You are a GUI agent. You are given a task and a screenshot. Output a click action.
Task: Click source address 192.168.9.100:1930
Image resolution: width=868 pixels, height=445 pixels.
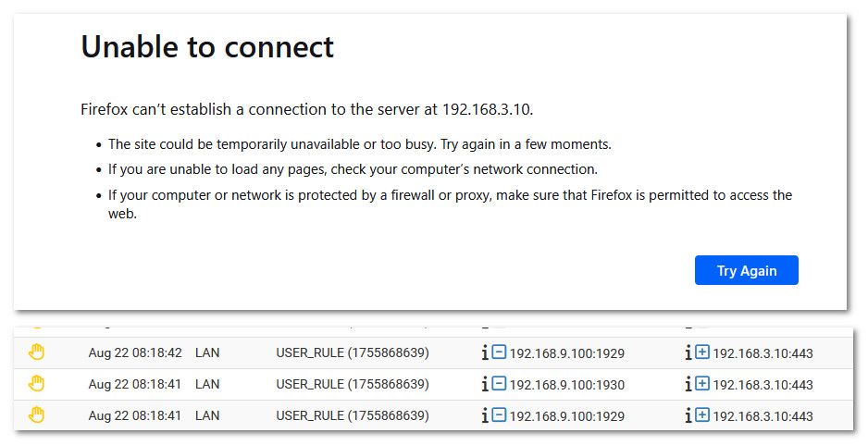click(567, 385)
